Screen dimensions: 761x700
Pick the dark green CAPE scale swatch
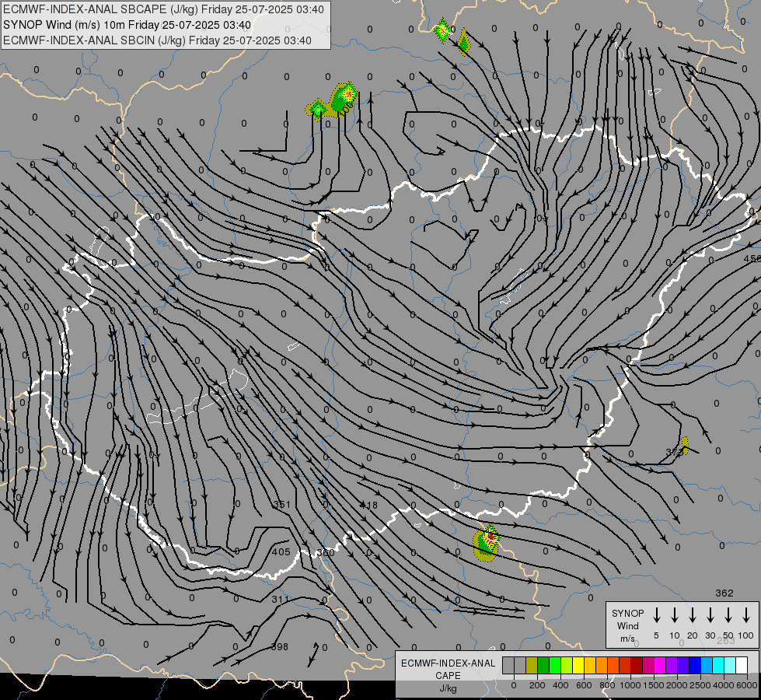click(x=543, y=666)
